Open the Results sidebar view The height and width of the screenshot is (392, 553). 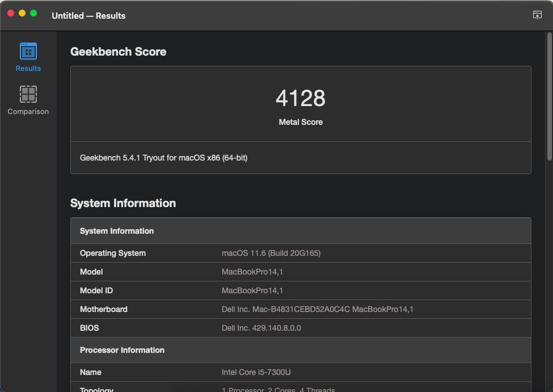(28, 57)
